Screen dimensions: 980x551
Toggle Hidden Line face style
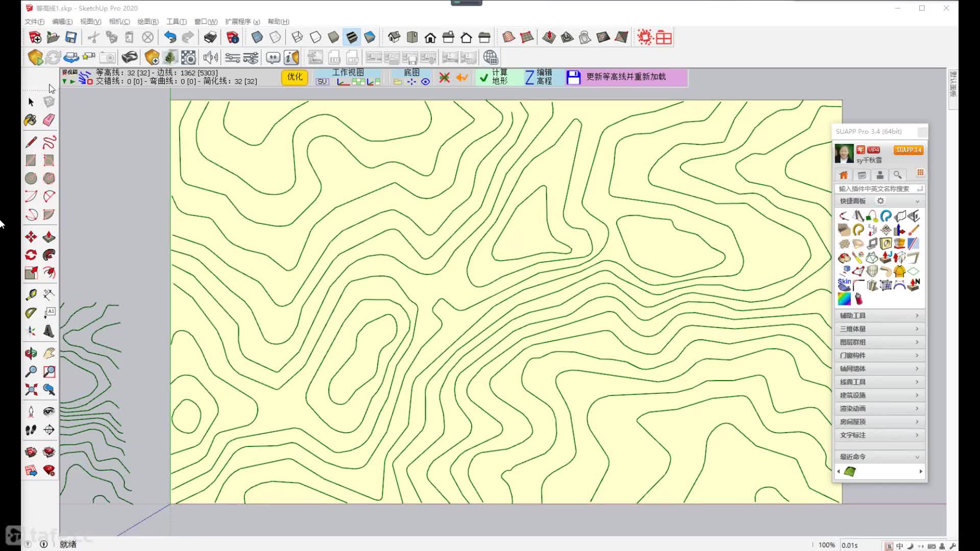pyautogui.click(x=315, y=37)
